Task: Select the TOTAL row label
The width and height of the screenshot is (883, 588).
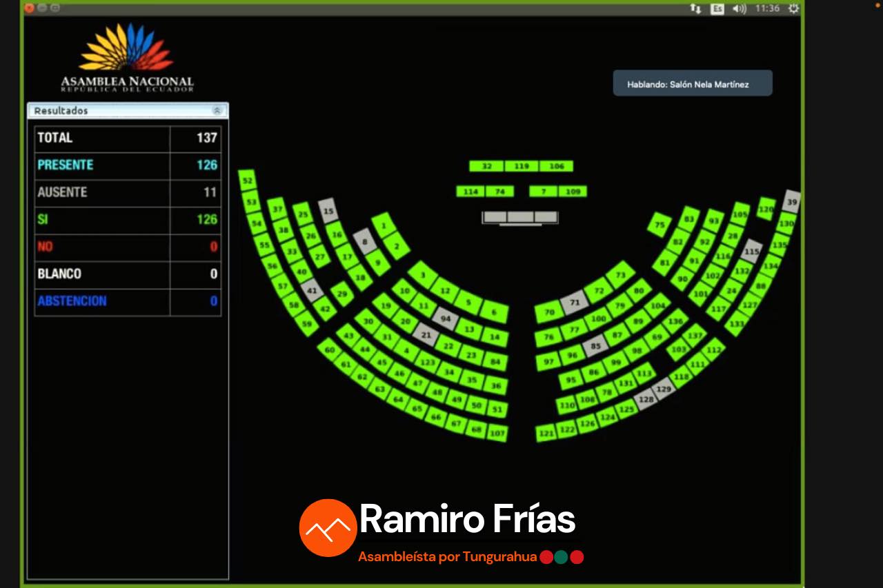Action: (x=55, y=138)
